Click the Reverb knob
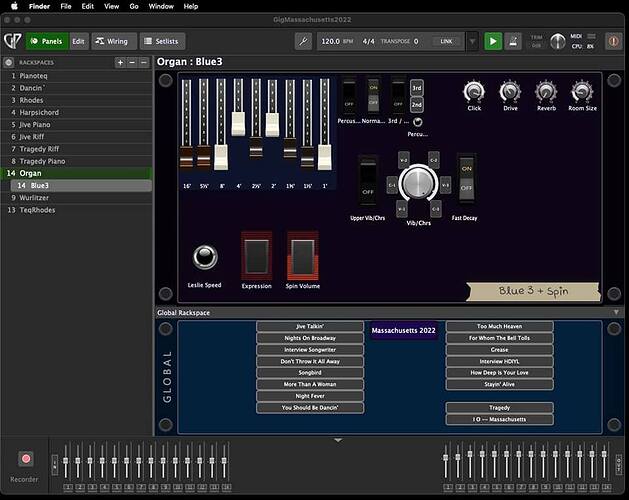Image resolution: width=629 pixels, height=500 pixels. coord(546,91)
